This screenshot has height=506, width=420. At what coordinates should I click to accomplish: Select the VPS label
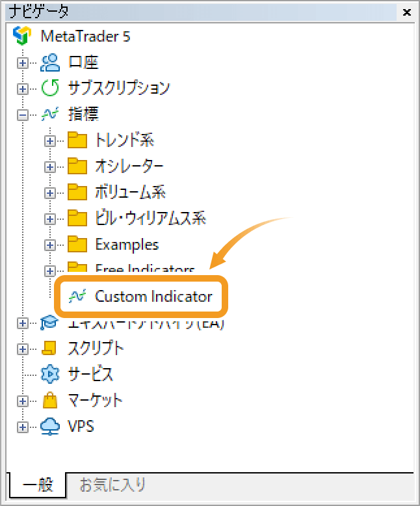point(81,427)
